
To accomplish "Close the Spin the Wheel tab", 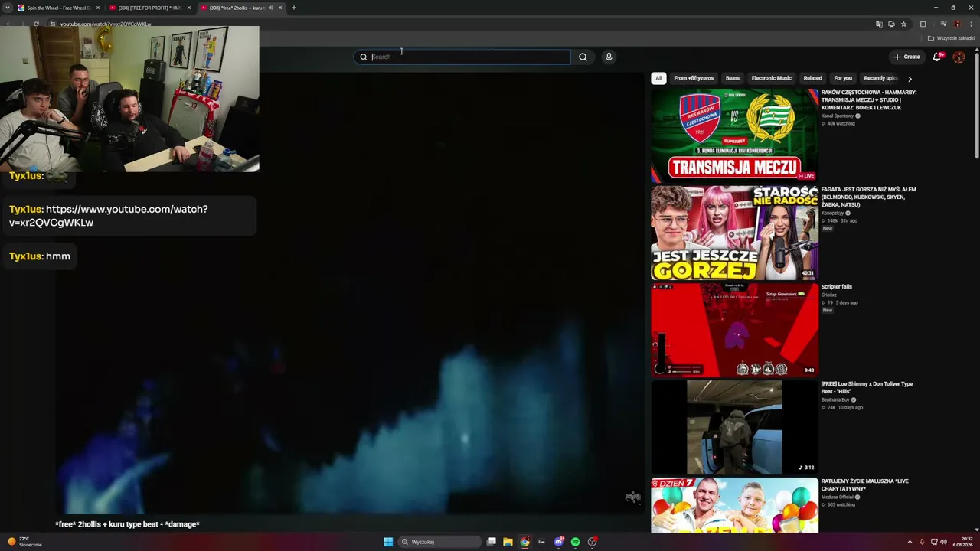I will pyautogui.click(x=98, y=8).
